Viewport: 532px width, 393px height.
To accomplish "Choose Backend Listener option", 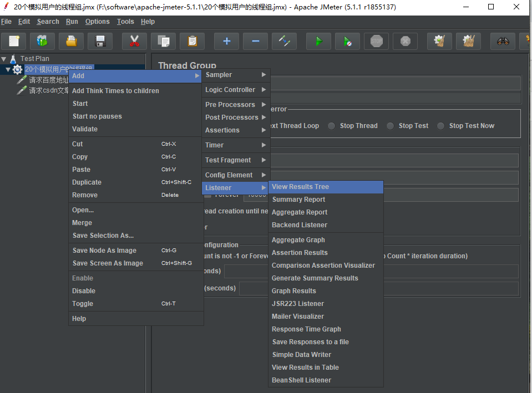I will 326,225.
